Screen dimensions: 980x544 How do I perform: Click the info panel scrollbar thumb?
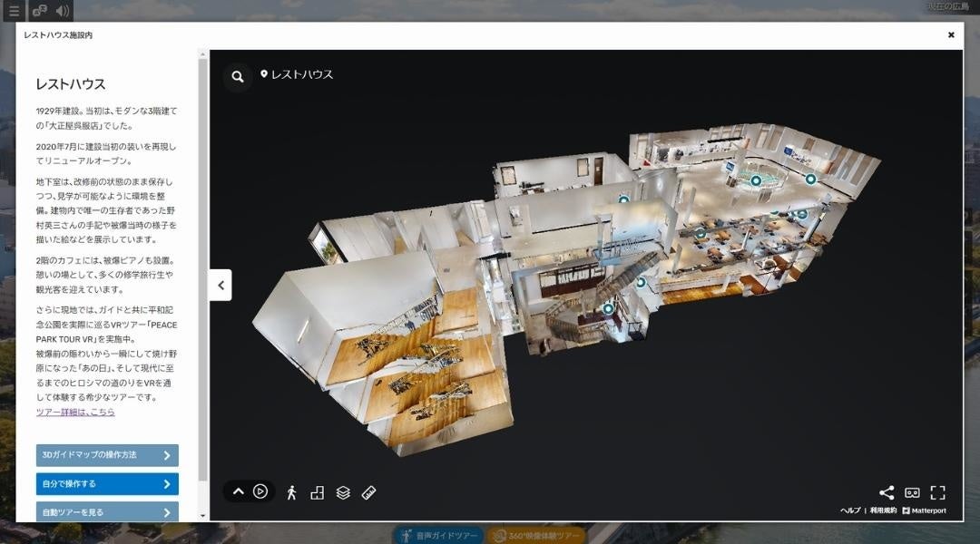click(x=202, y=270)
